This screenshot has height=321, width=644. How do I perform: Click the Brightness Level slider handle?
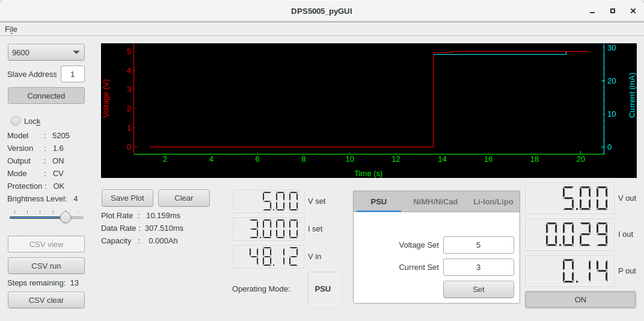(66, 217)
